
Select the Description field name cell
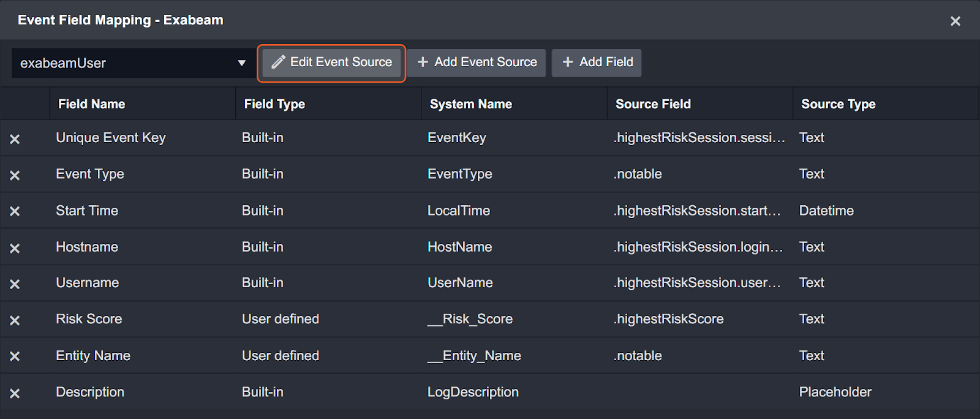90,392
